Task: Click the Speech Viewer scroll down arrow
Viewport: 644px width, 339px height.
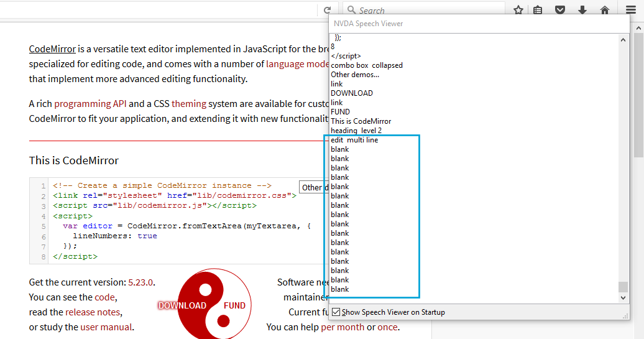Action: [623, 297]
